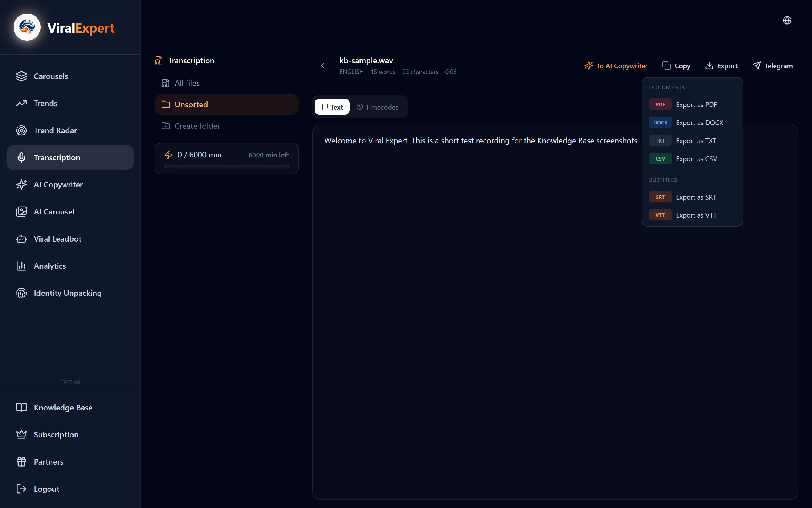
Task: Click the Logout arrow icon
Action: 21,489
